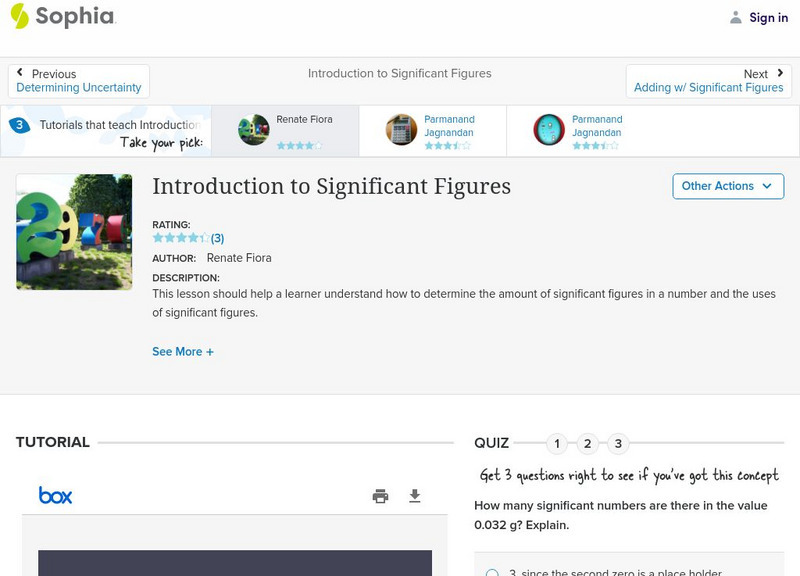This screenshot has width=800, height=576.
Task: Click the Sophia logo icon
Action: 19,16
